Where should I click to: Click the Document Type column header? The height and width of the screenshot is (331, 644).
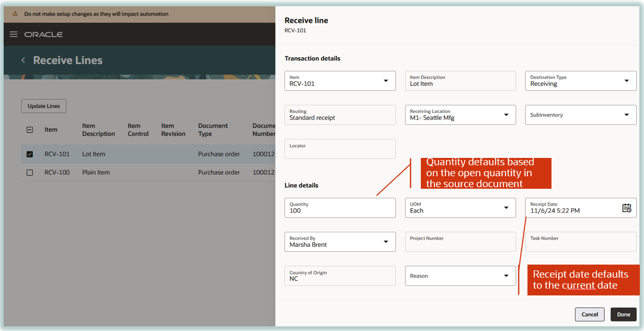point(213,130)
